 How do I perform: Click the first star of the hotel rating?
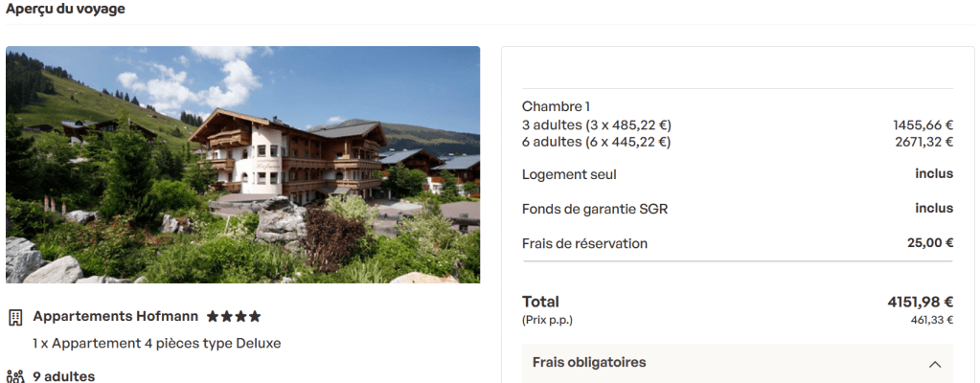tap(213, 317)
